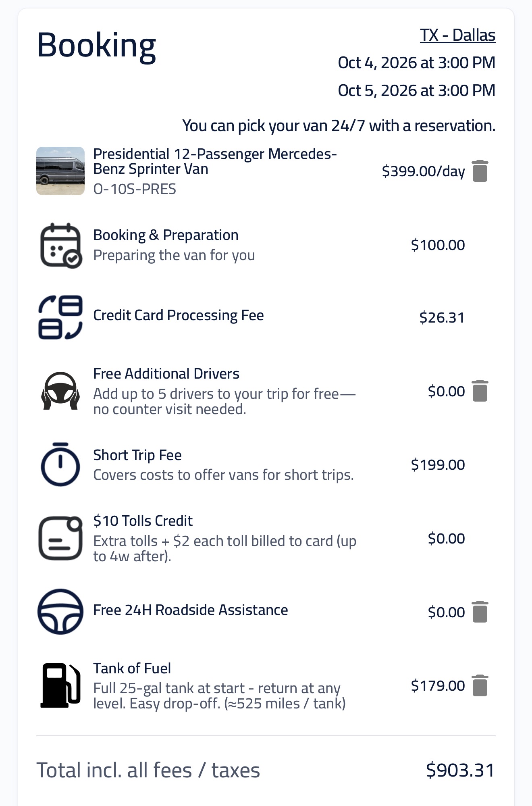The image size is (532, 806).
Task: Click the steering wheel hands drivers icon
Action: (x=60, y=391)
